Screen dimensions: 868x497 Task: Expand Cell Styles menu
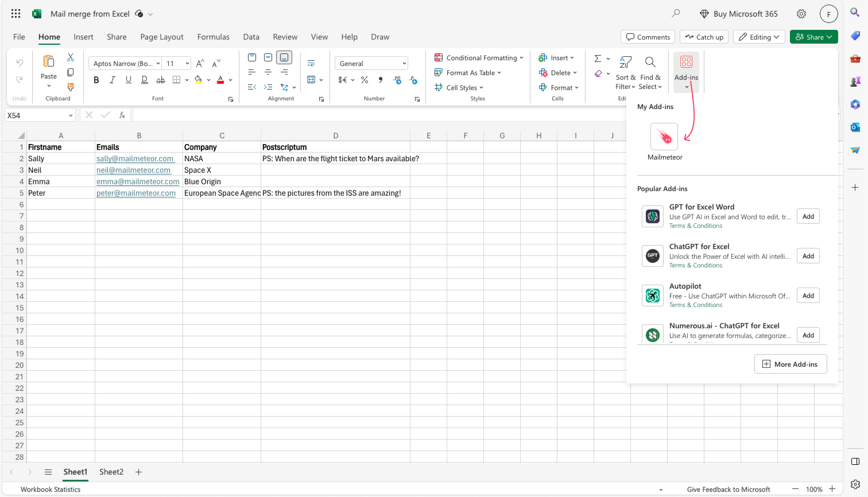tap(459, 88)
